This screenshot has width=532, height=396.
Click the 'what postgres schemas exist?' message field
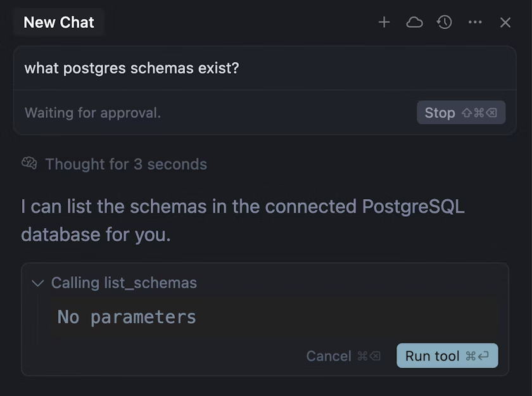click(132, 68)
